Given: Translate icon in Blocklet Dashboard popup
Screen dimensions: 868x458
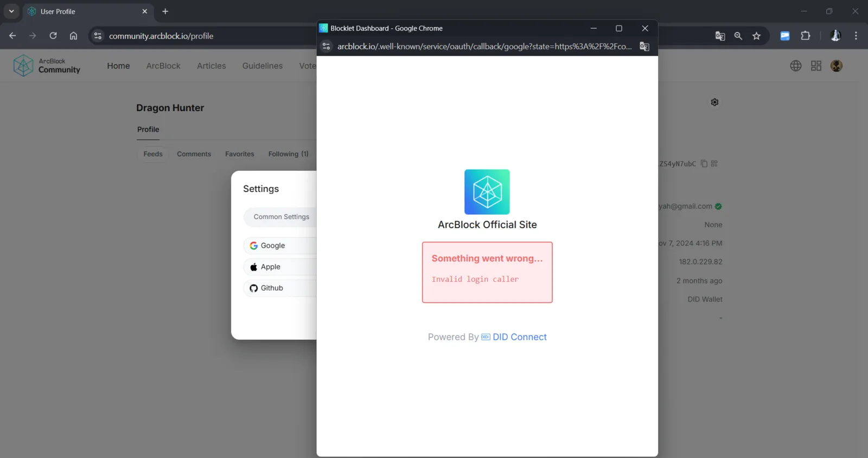Looking at the screenshot, I should 644,47.
